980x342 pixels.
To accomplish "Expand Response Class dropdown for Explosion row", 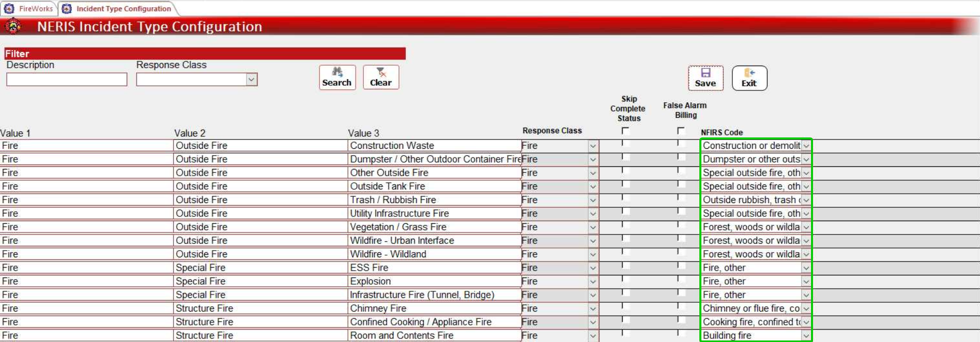I will (593, 282).
